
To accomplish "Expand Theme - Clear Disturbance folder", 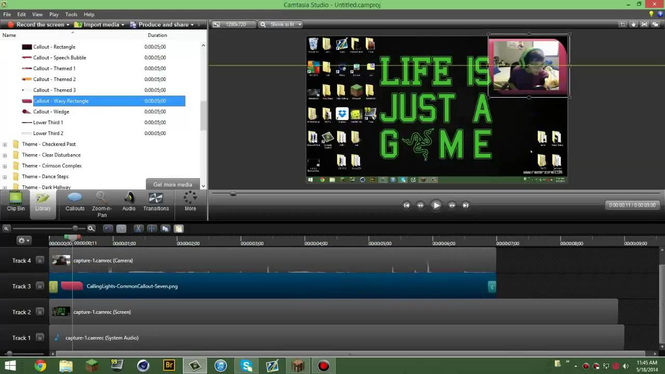I will click(x=5, y=155).
